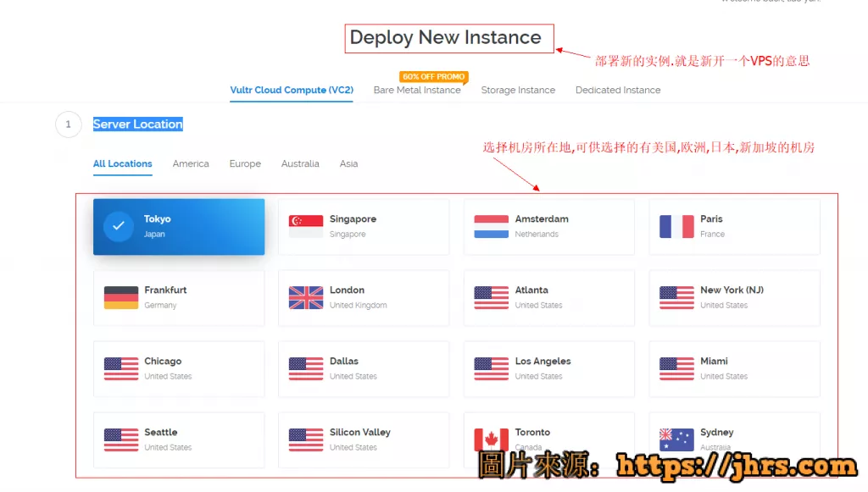The image size is (868, 492).
Task: Click the US flag beside Los Angeles
Action: [491, 368]
